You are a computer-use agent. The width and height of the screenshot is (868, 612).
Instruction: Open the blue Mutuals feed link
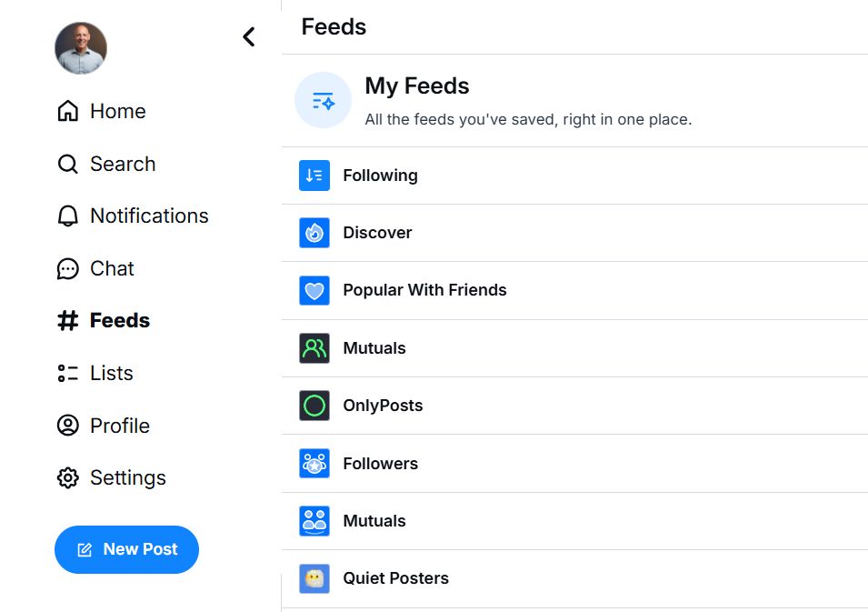(374, 521)
